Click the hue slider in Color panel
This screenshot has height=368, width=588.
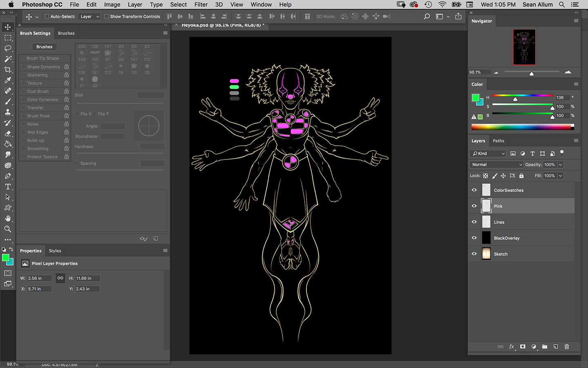pyautogui.click(x=522, y=96)
